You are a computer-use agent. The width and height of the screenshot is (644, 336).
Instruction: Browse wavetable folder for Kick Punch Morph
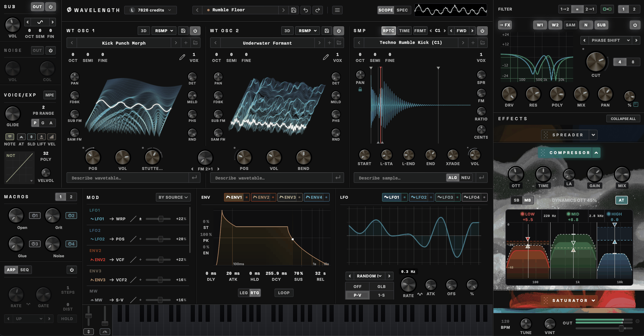click(195, 43)
